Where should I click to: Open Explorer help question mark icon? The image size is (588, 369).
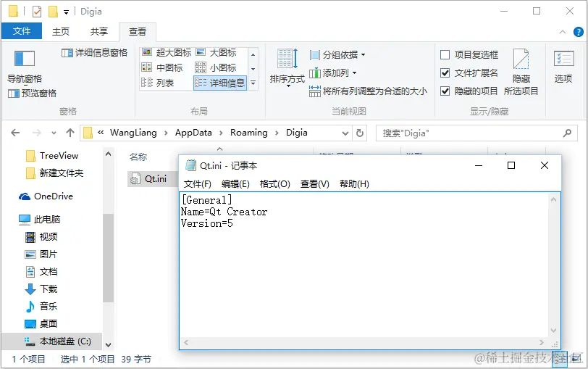[x=579, y=33]
